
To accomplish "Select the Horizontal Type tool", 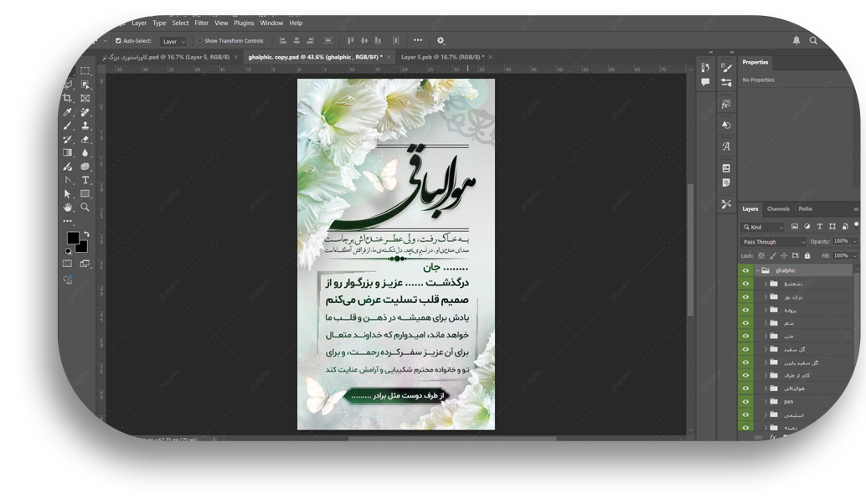I will [x=85, y=180].
